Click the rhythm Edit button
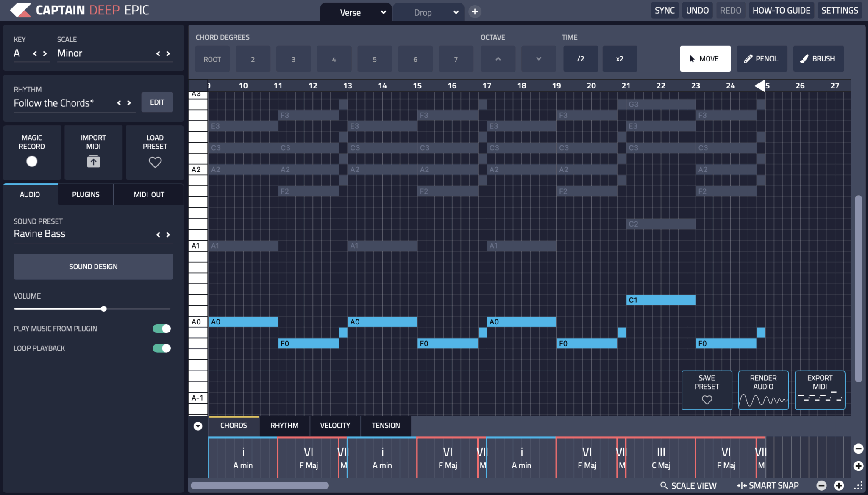Image resolution: width=868 pixels, height=495 pixels. pos(157,102)
